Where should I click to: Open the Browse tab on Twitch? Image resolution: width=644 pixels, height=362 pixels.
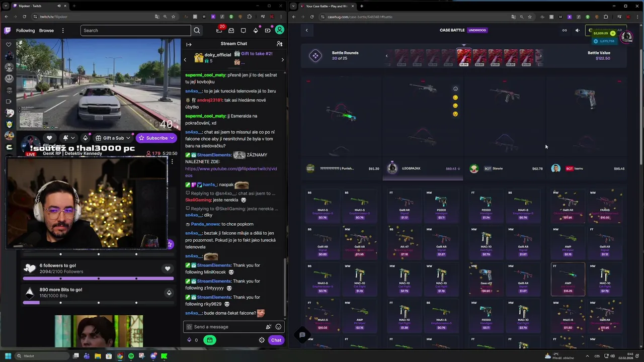pos(46,30)
